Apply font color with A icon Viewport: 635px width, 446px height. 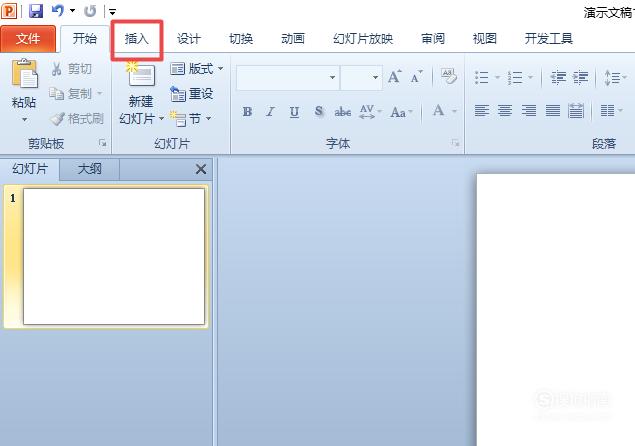tap(439, 111)
